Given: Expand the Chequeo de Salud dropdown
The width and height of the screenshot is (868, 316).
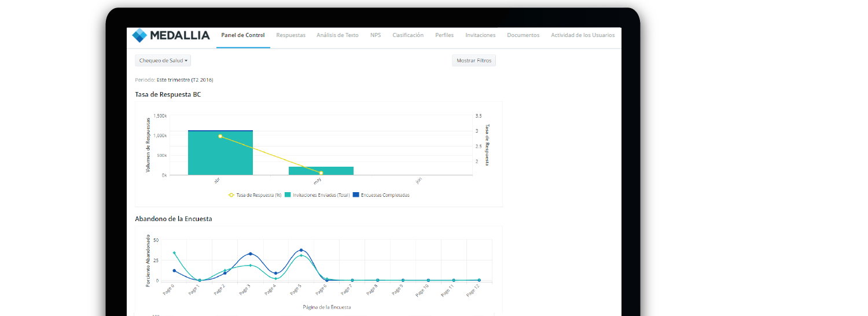Looking at the screenshot, I should coord(163,60).
